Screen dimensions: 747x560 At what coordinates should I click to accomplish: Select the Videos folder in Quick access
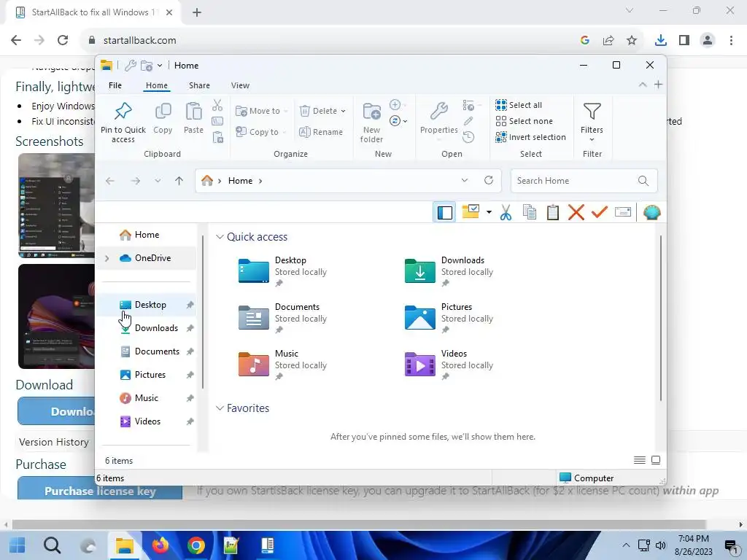coord(449,365)
